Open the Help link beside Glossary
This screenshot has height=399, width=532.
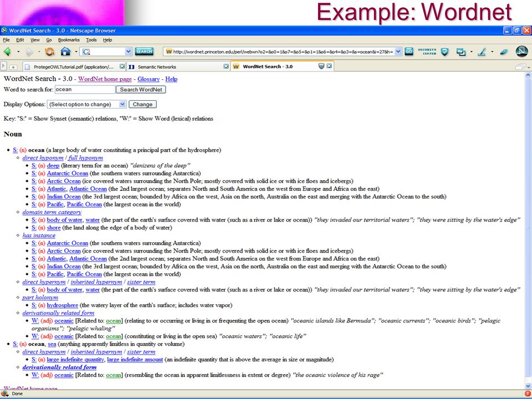[x=171, y=79]
